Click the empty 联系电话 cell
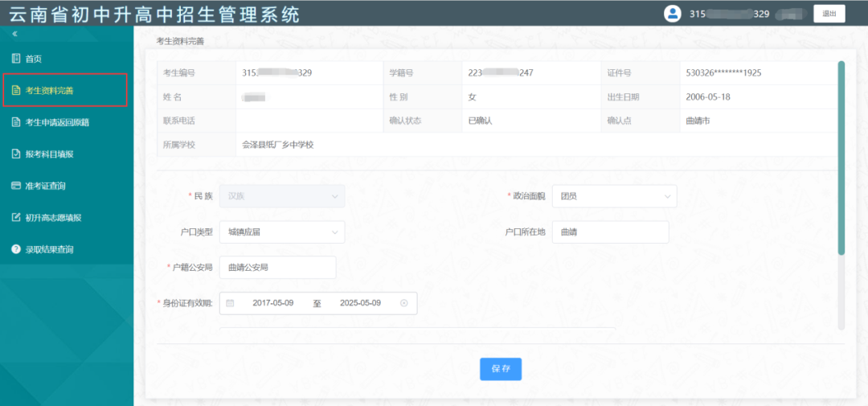The image size is (868, 406). click(x=309, y=121)
